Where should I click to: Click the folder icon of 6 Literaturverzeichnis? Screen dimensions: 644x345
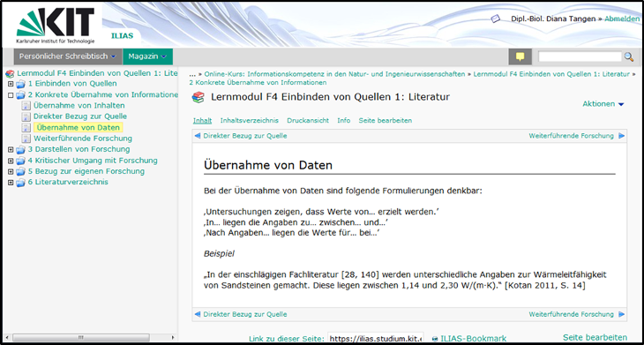pyautogui.click(x=20, y=183)
